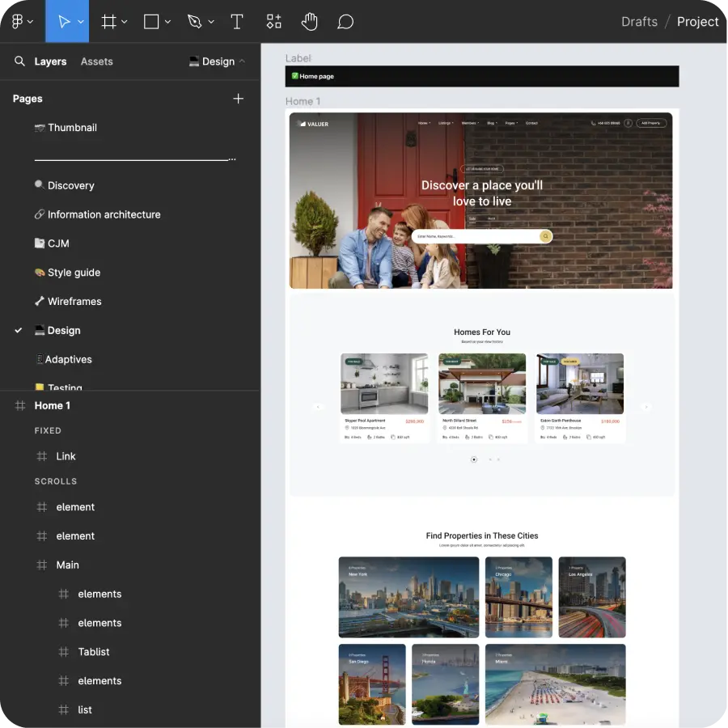
Task: Select the Style guide page
Action: pyautogui.click(x=73, y=273)
